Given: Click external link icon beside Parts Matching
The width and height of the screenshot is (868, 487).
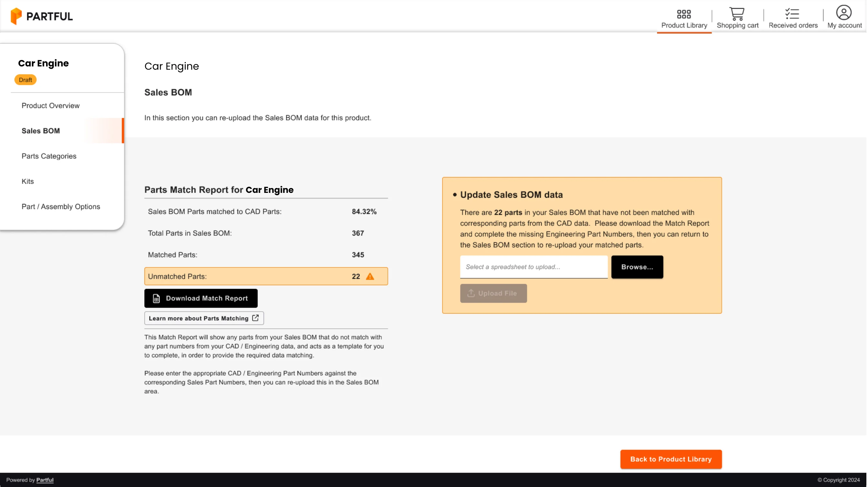Looking at the screenshot, I should [256, 318].
